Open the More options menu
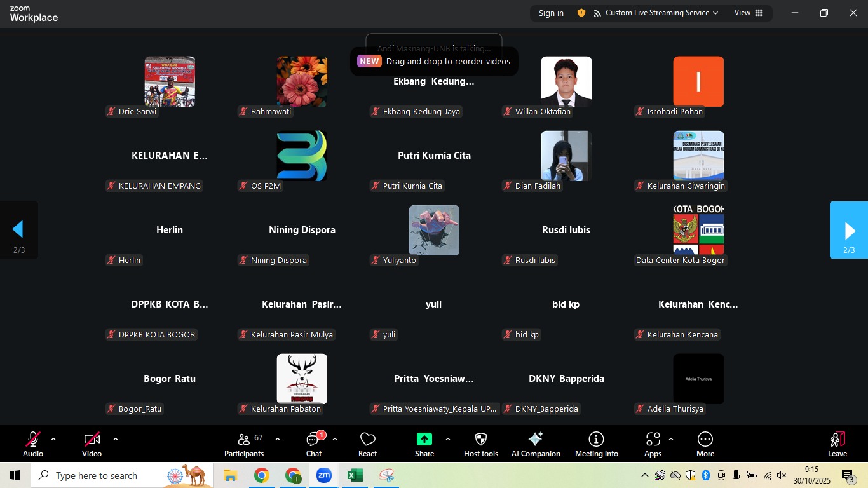 (x=705, y=444)
